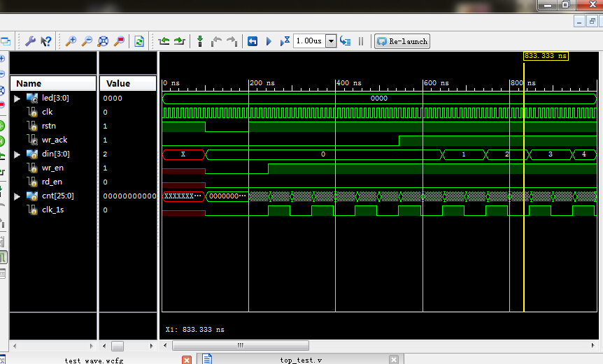Screen dimensions: 603x364
Task: Click the green Add Marker icon
Action: point(199,41)
